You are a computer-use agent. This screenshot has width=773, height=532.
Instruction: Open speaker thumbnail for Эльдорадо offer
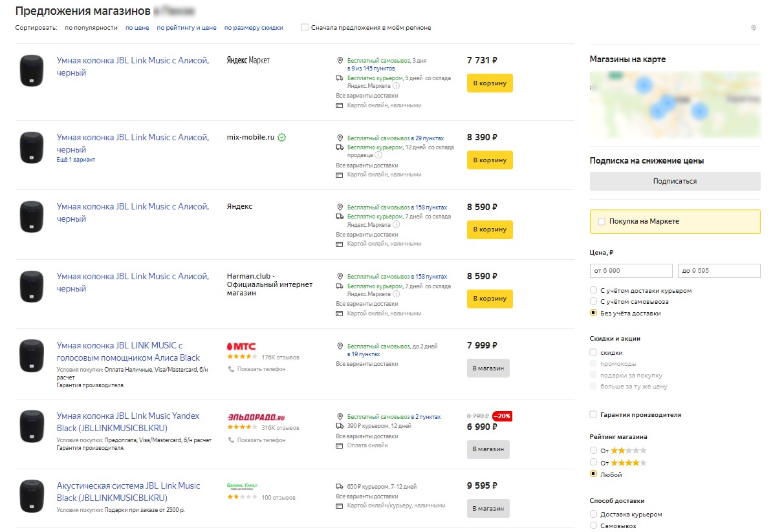(32, 427)
